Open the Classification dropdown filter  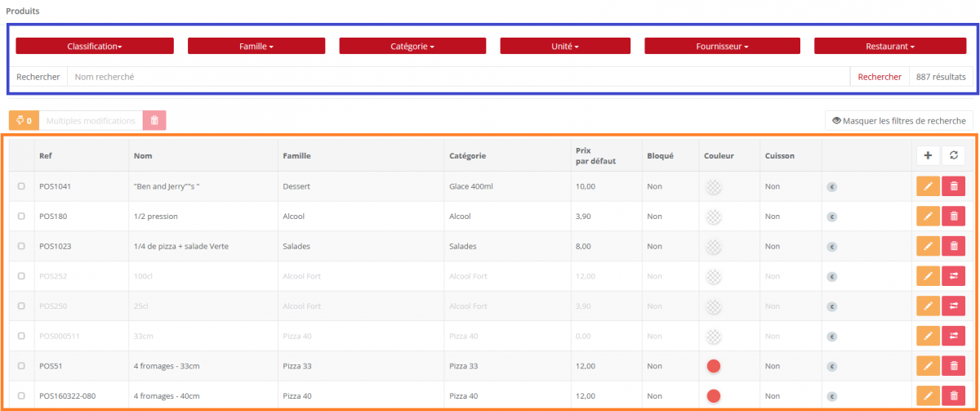[x=95, y=47]
